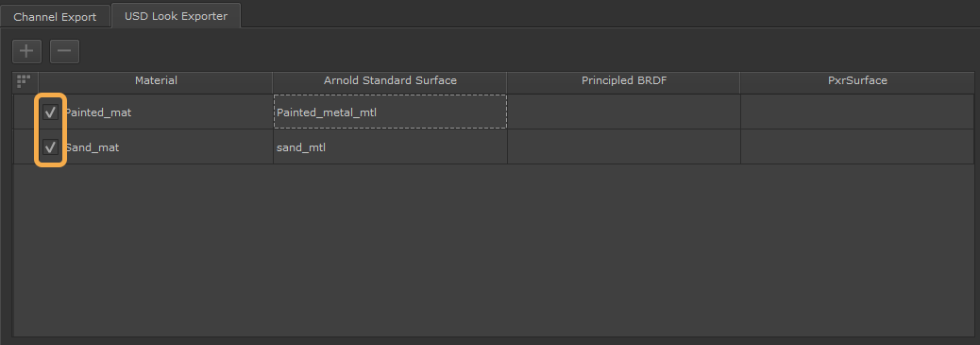Select the PxrSurface cell in the Sand_mat row
This screenshot has width=980, height=345.
tap(857, 147)
